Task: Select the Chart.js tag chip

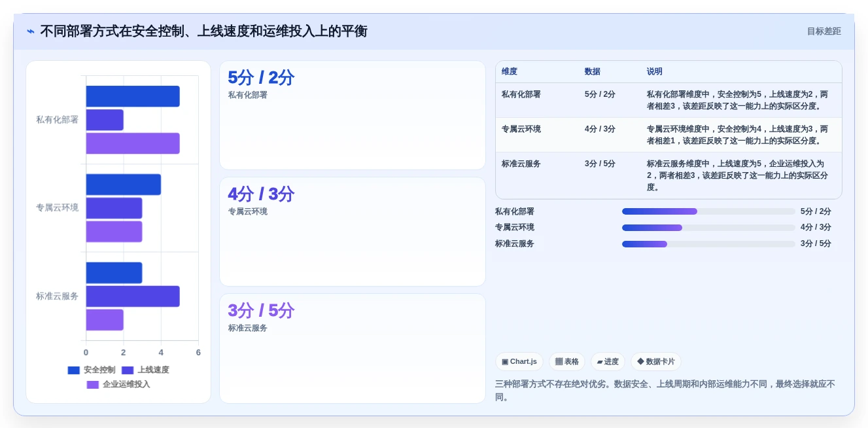Action: [x=519, y=362]
